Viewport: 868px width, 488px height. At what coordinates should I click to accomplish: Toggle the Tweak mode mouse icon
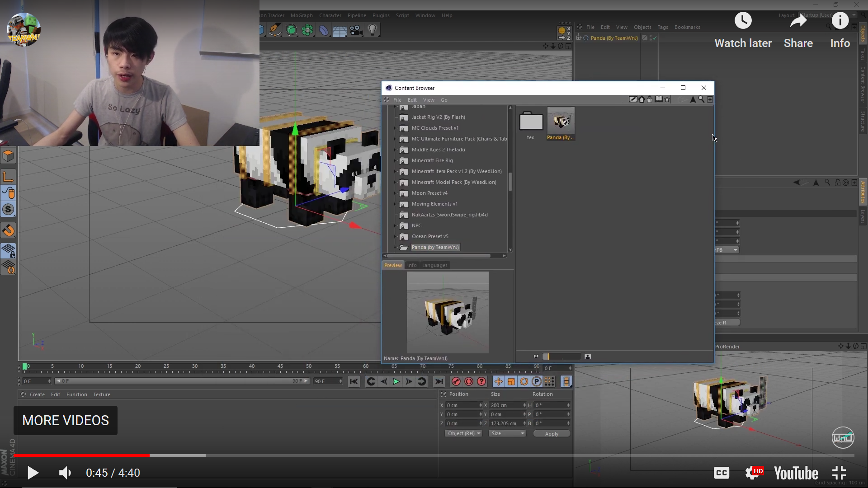coord(8,193)
